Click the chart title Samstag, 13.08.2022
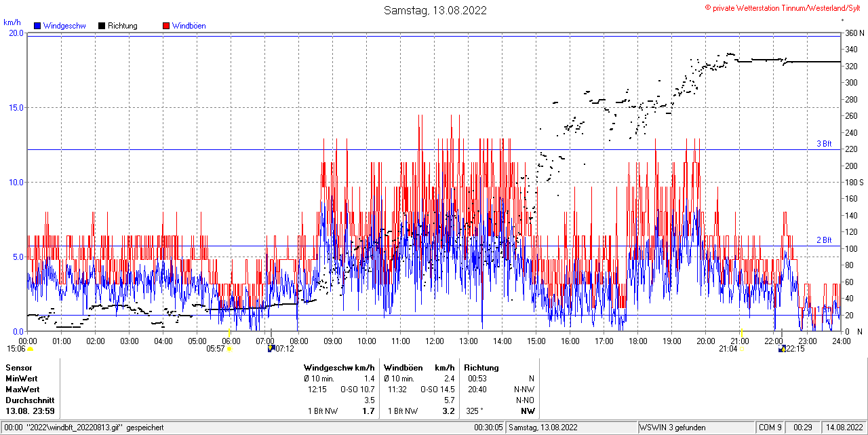This screenshot has width=868, height=435. point(435,10)
